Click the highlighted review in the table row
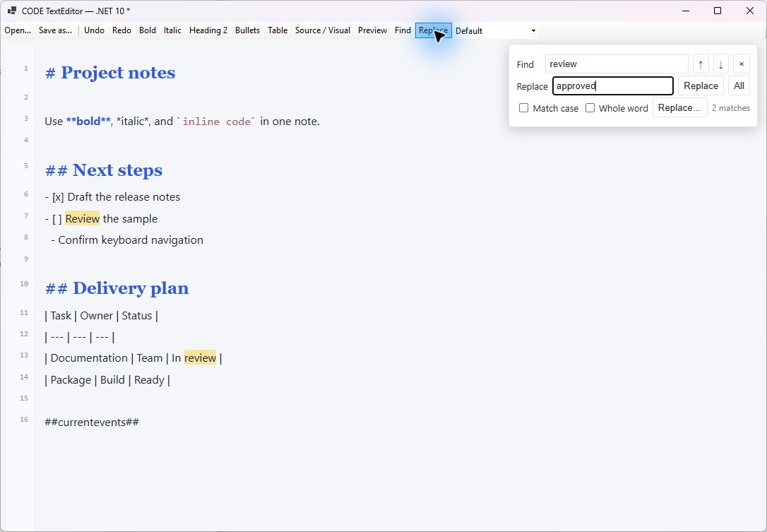 point(200,358)
